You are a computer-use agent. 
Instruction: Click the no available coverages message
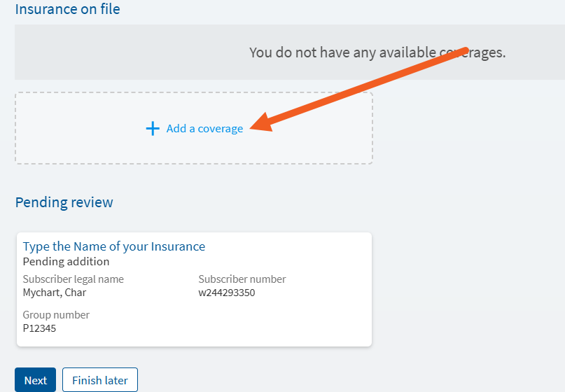click(377, 52)
